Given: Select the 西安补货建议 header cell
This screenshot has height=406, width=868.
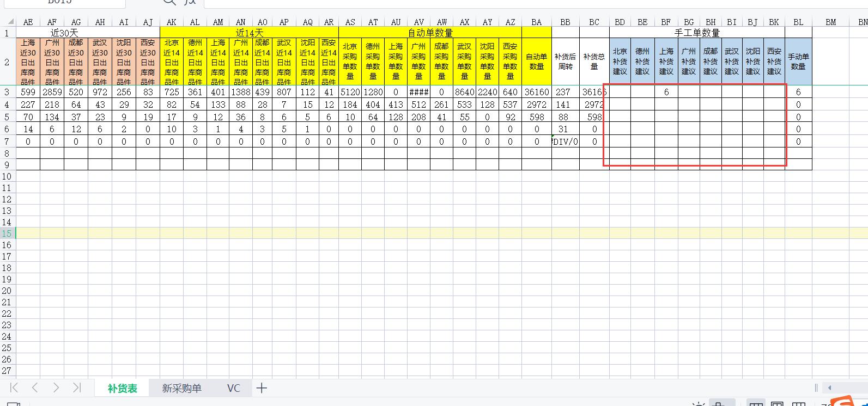Looking at the screenshot, I should coord(774,61).
